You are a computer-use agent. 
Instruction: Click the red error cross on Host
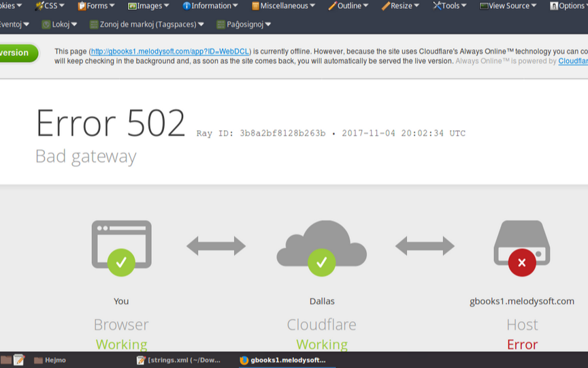click(x=522, y=262)
